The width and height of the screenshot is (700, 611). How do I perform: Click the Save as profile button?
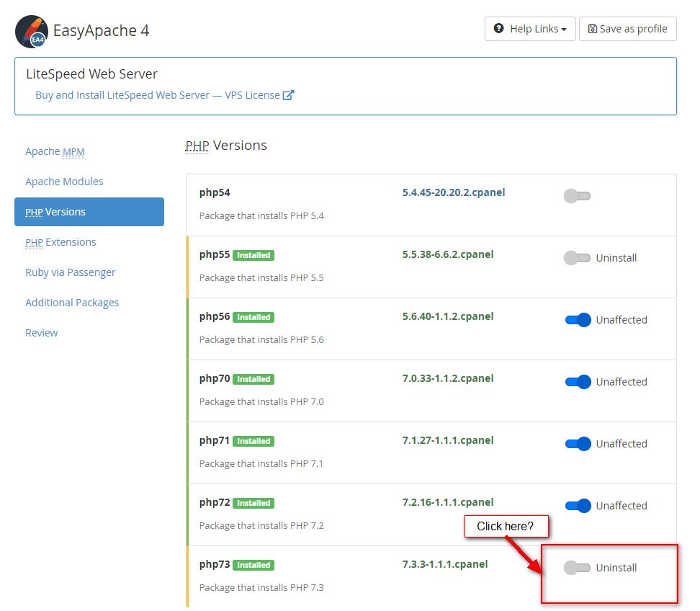pyautogui.click(x=628, y=29)
